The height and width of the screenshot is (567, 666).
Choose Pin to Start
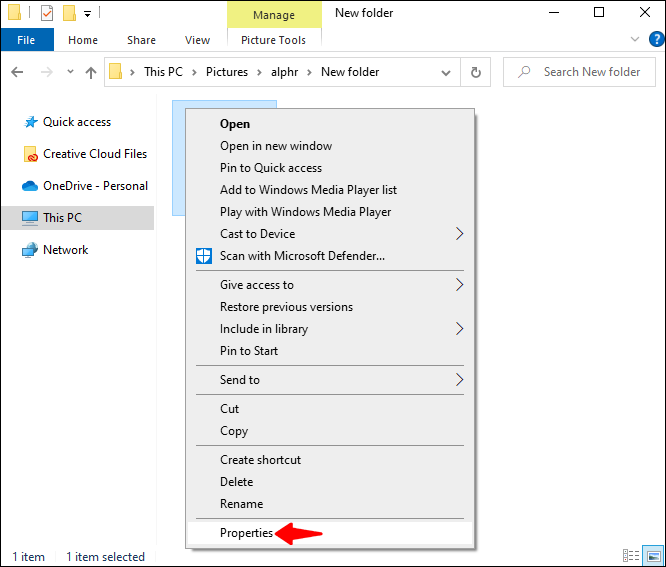click(330, 351)
